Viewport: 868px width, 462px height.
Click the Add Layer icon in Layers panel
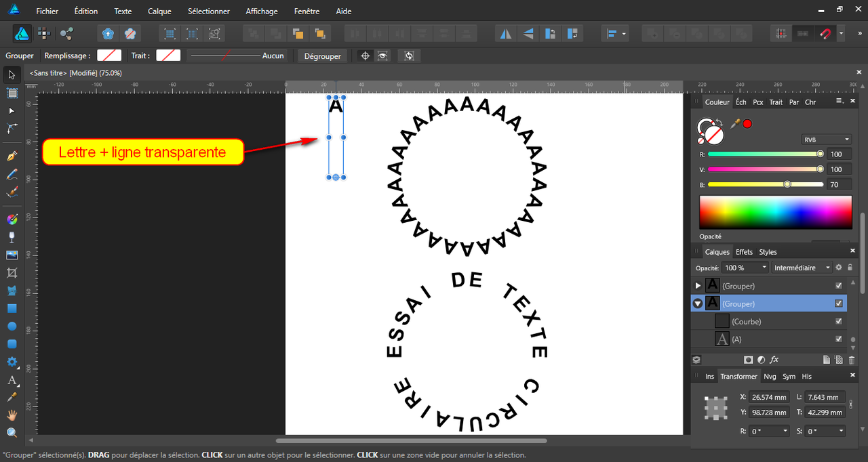coord(826,360)
